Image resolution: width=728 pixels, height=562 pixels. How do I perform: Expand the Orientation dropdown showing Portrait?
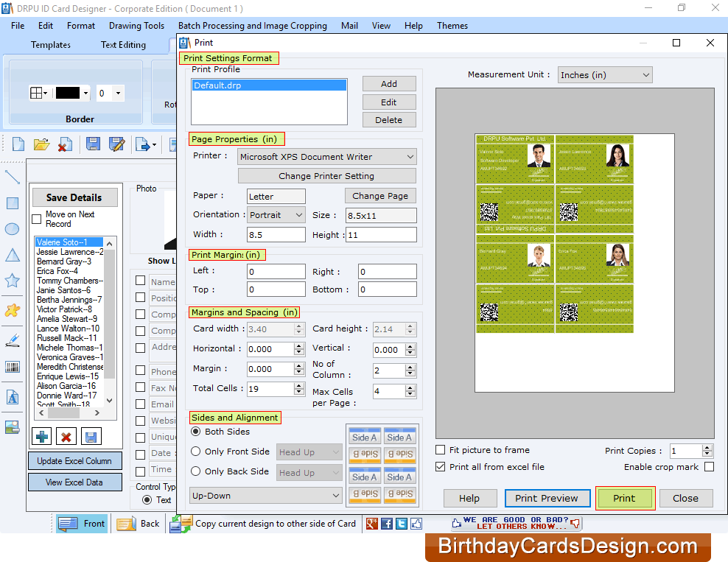(276, 215)
